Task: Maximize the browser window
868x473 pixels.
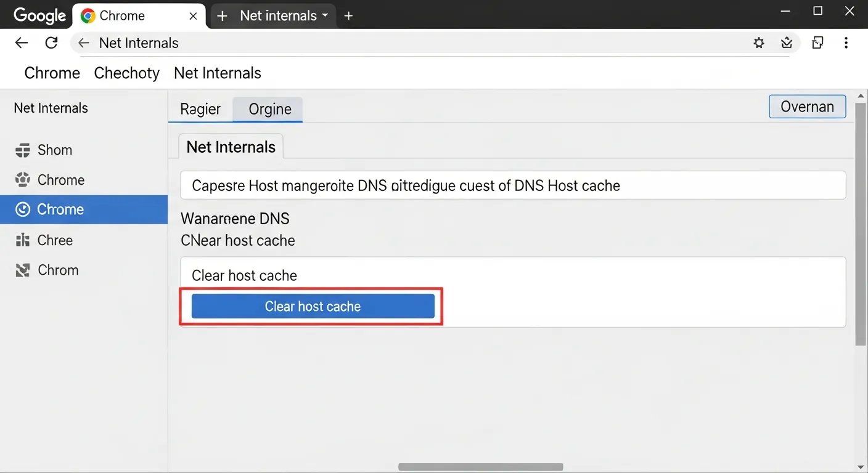Action: coord(818,11)
